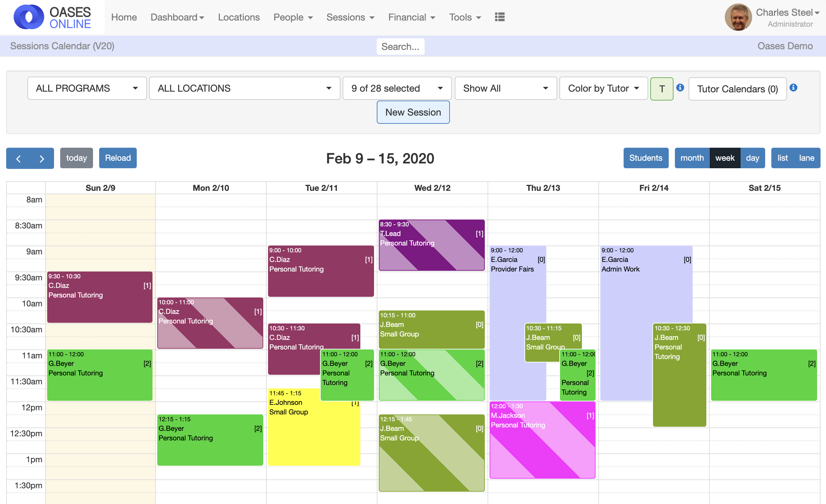This screenshot has height=504, width=826.
Task: Expand the ALL PROGRAMS dropdown
Action: [x=87, y=88]
